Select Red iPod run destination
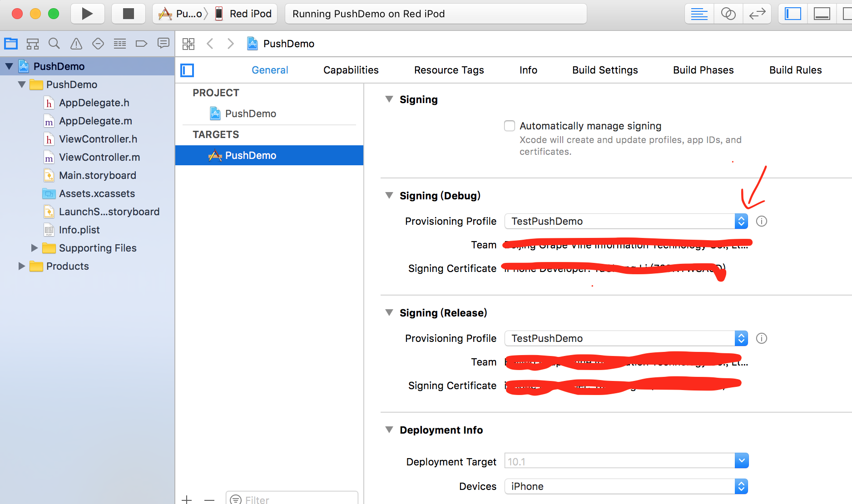This screenshot has width=852, height=504. [245, 14]
